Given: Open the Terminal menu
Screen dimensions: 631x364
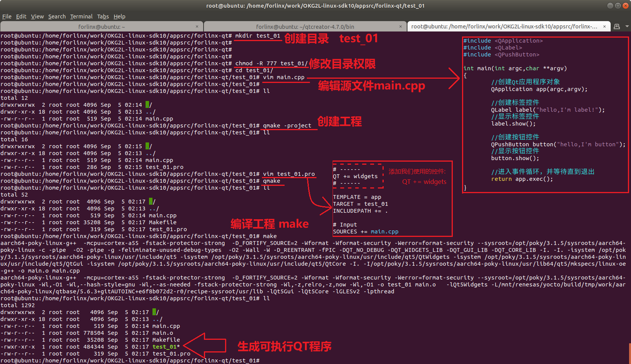Looking at the screenshot, I should (81, 17).
